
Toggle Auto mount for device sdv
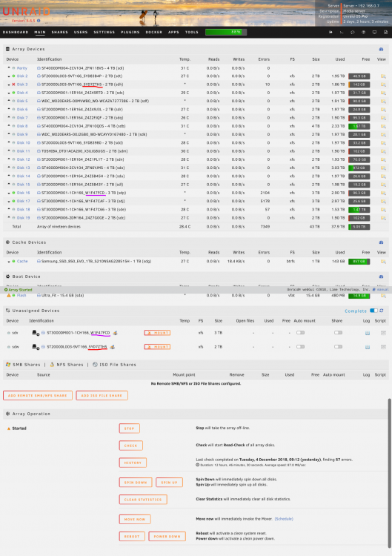[301, 333]
